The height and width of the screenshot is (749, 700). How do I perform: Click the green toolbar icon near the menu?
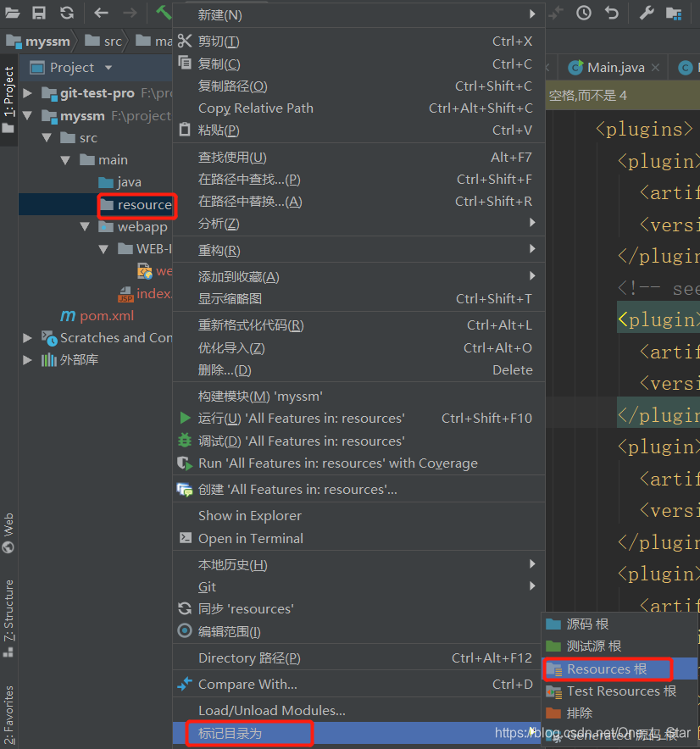click(165, 13)
